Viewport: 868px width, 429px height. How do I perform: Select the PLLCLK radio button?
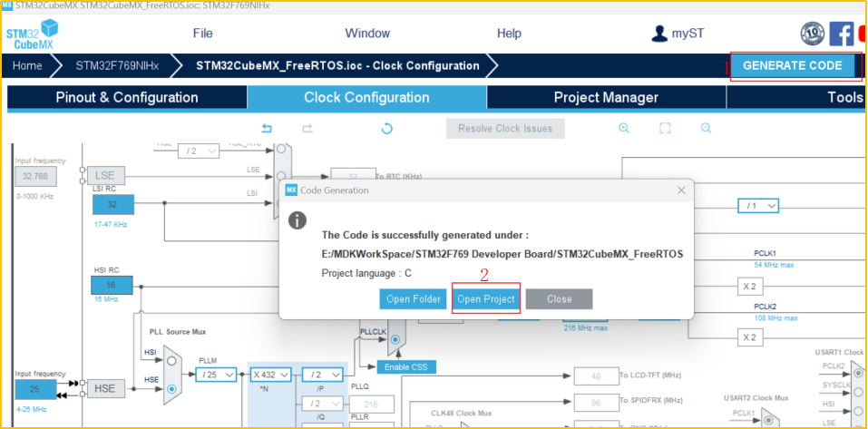pos(395,340)
